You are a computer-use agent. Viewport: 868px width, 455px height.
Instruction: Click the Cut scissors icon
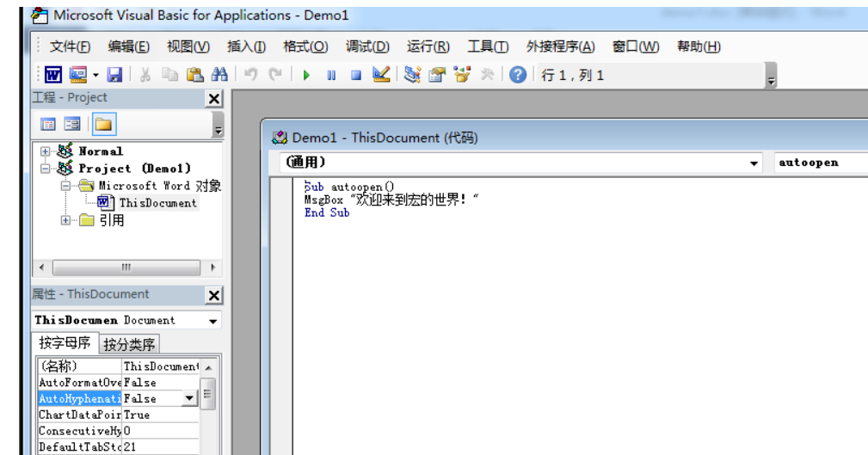coord(145,75)
